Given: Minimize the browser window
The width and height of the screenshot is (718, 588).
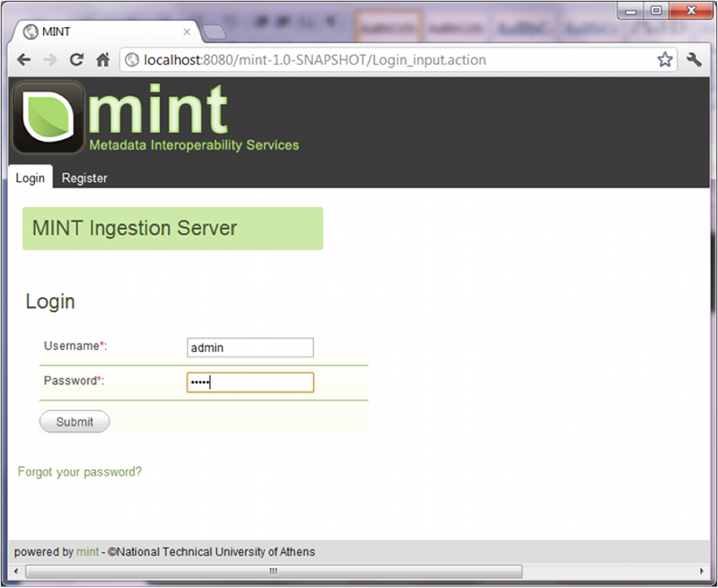Looking at the screenshot, I should pos(630,11).
